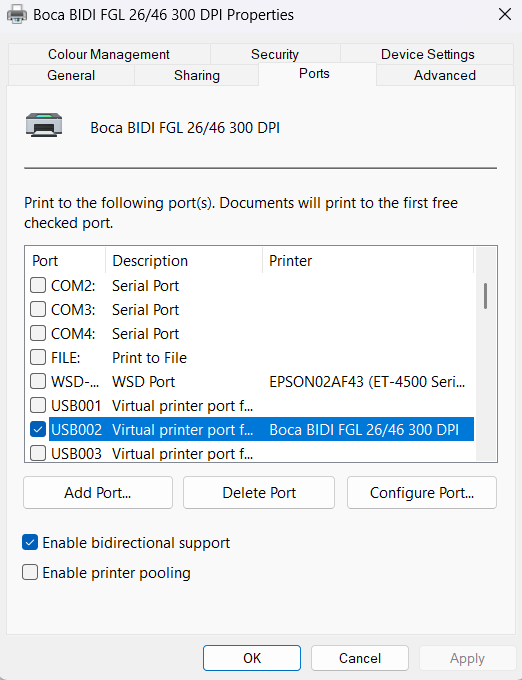
Task: Check the USB001 port checkbox
Action: [x=38, y=405]
